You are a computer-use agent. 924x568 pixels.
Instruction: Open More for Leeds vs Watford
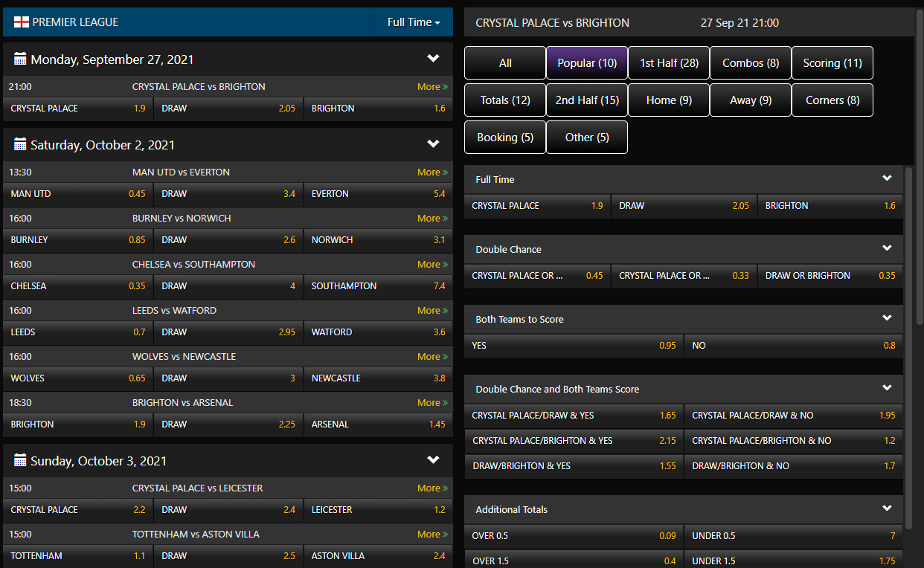pos(432,311)
